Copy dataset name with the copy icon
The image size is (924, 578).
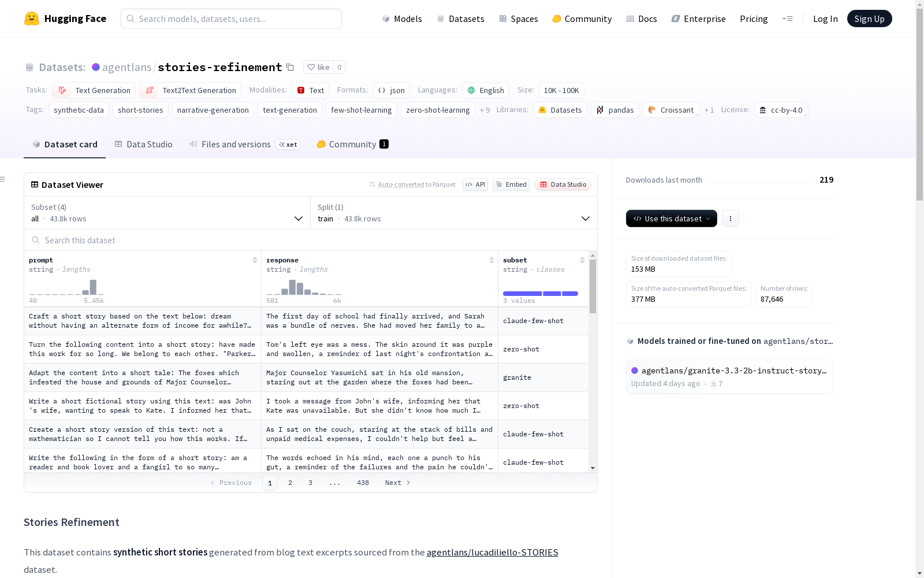pos(290,68)
